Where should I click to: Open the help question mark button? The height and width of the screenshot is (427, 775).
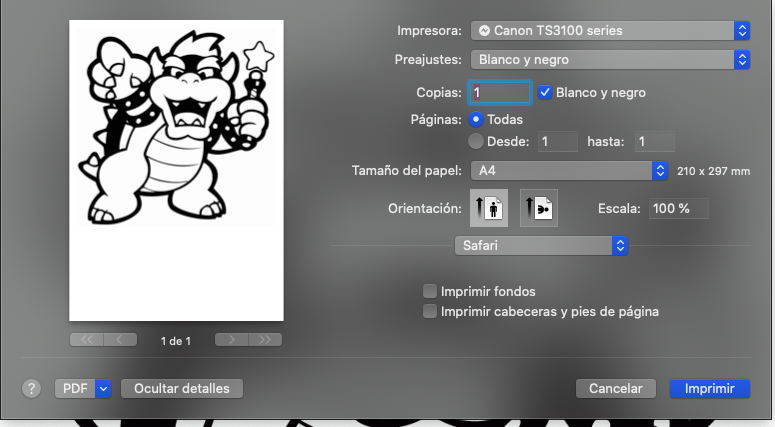[x=31, y=388]
